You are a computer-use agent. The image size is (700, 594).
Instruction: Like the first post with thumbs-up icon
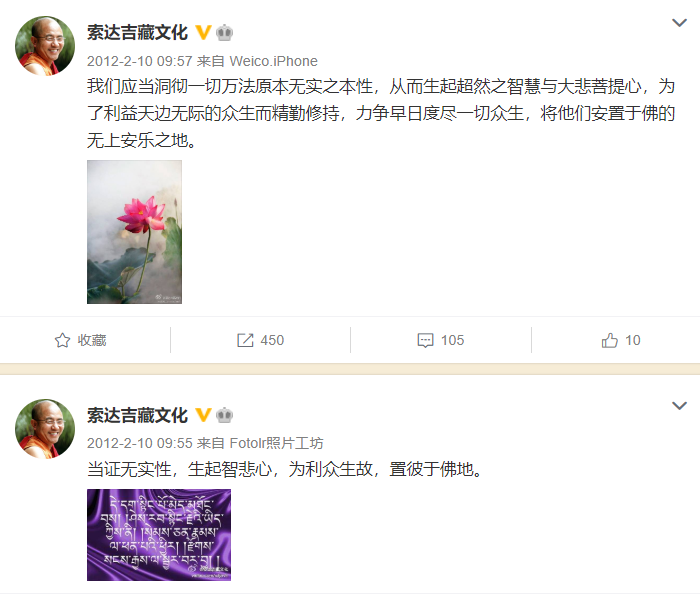point(609,340)
